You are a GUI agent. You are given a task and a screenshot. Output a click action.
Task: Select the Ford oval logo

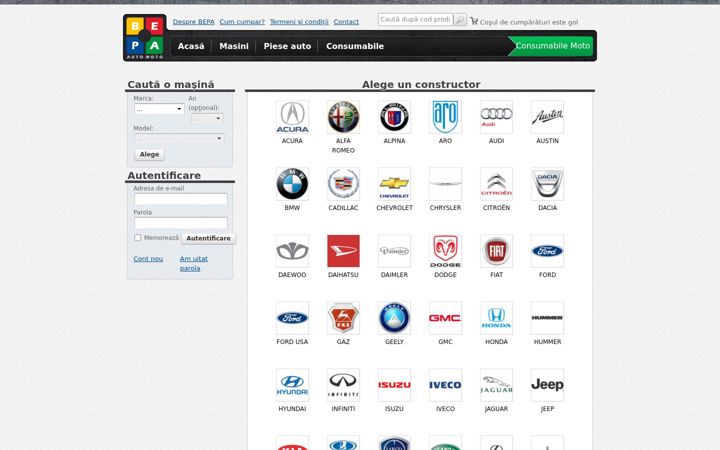pyautogui.click(x=547, y=251)
